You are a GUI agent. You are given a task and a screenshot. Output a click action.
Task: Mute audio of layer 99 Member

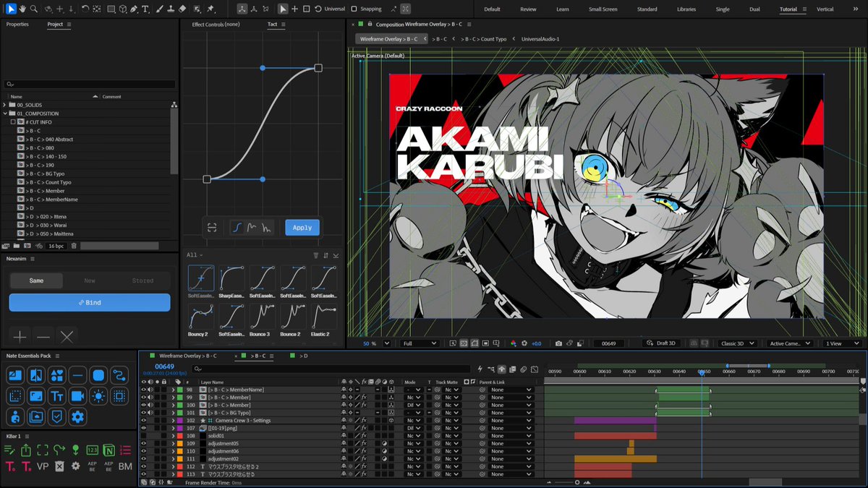pyautogui.click(x=150, y=398)
